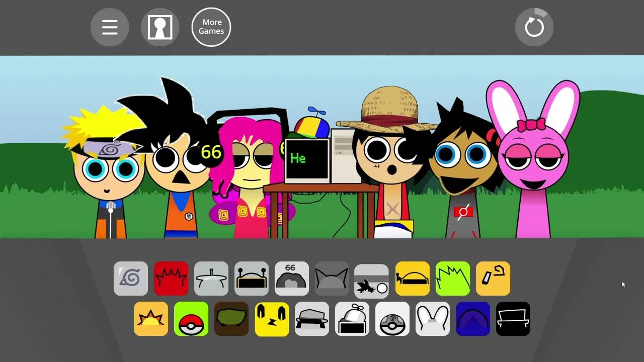Open the hamburger menu
The width and height of the screenshot is (644, 362).
[110, 27]
